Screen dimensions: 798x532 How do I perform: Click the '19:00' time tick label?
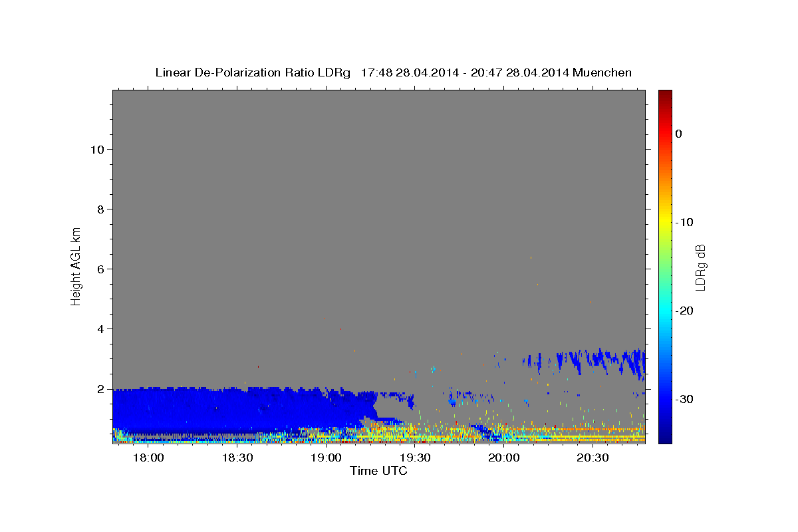(x=327, y=458)
